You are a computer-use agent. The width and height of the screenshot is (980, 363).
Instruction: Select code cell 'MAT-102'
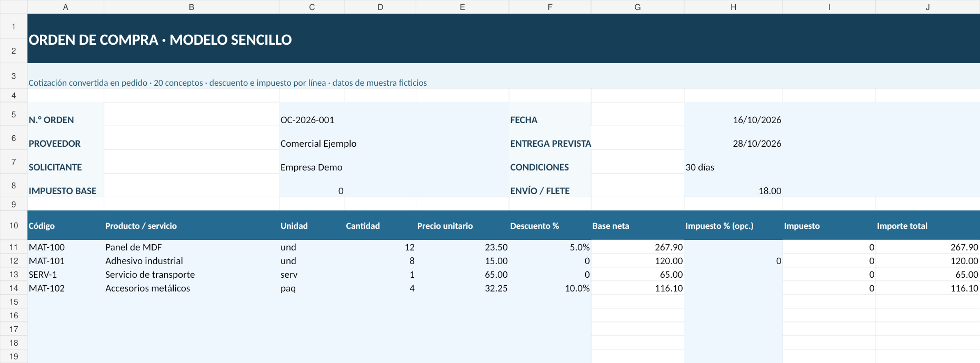66,288
